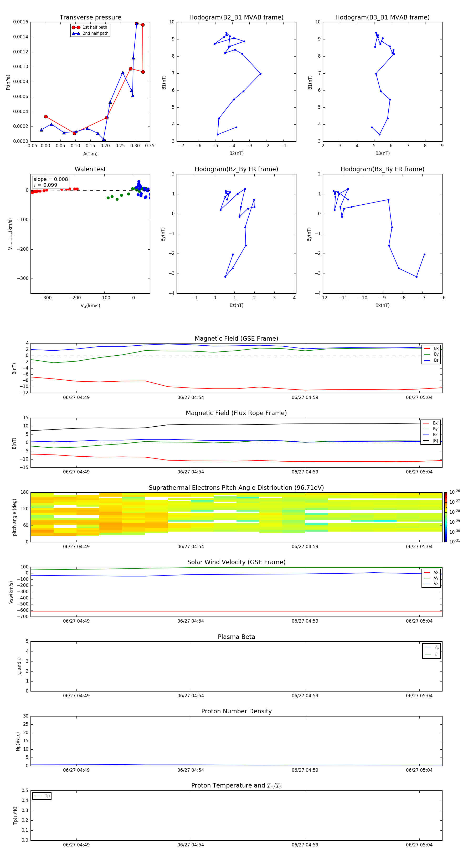The image size is (473, 868).
Task: Click the red Vx line in Solar Wind Velocity plot
Action: point(236,612)
